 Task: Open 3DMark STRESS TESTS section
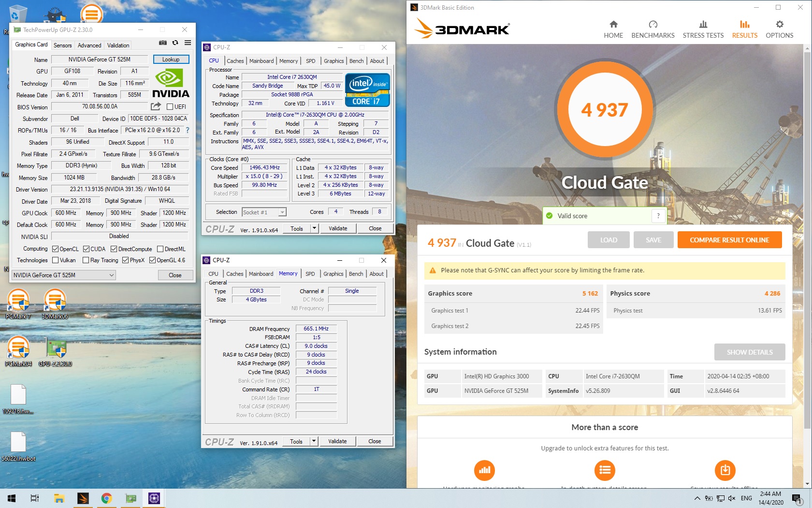[x=703, y=29]
